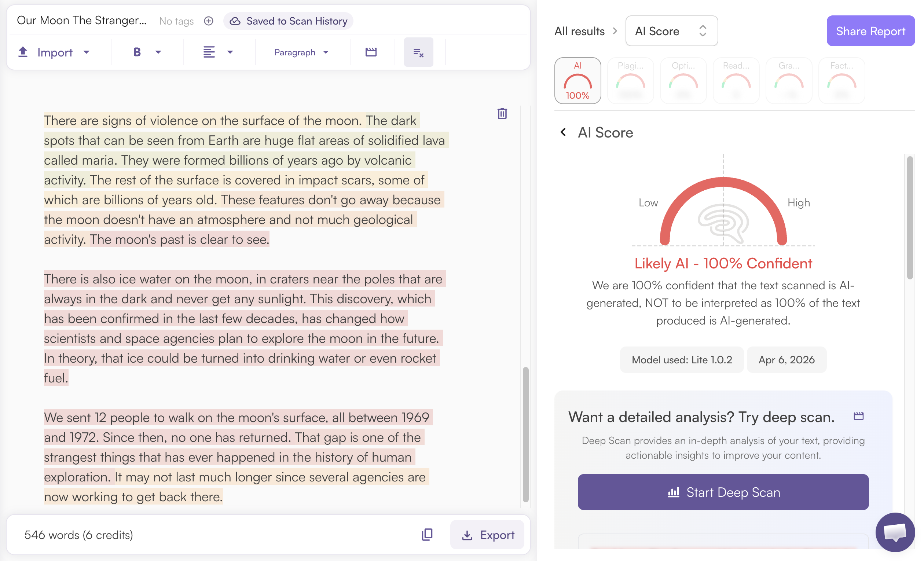924x561 pixels.
Task: Click the bold B formatting icon
Action: tap(137, 52)
